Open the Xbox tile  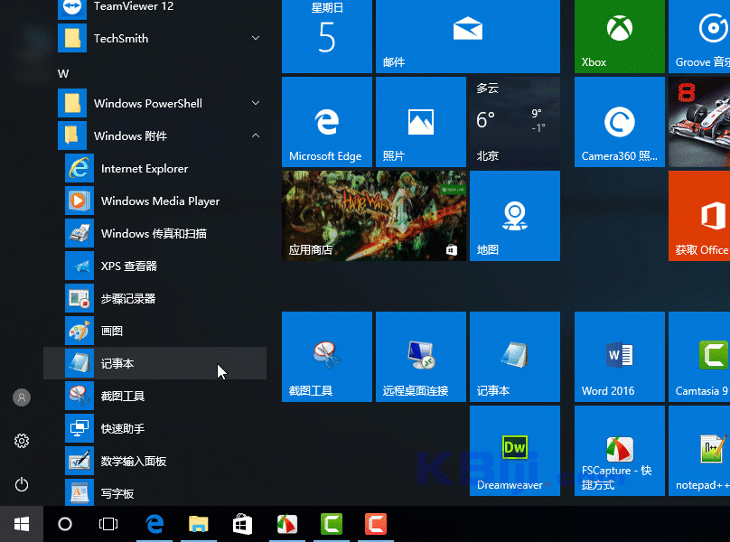click(x=619, y=36)
